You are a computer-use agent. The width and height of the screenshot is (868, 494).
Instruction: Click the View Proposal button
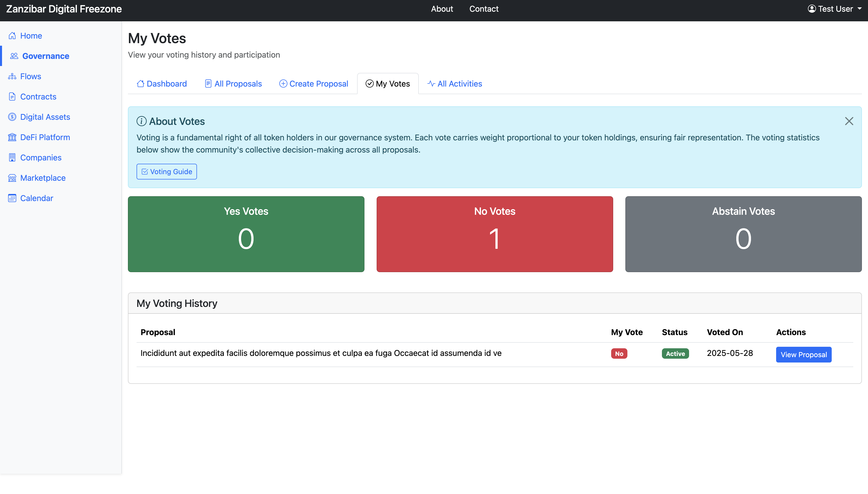[x=804, y=355]
